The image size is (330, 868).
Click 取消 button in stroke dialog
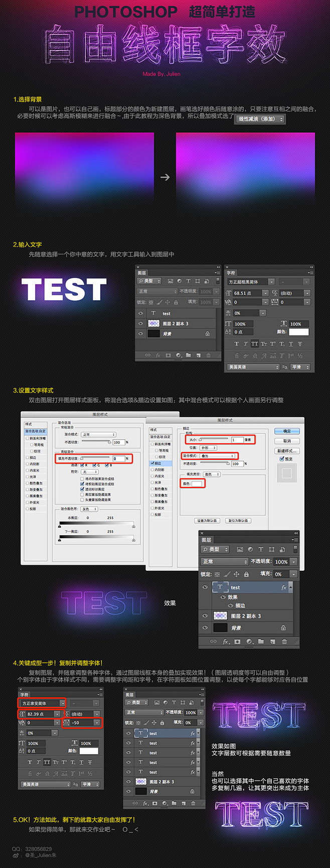coord(287,441)
